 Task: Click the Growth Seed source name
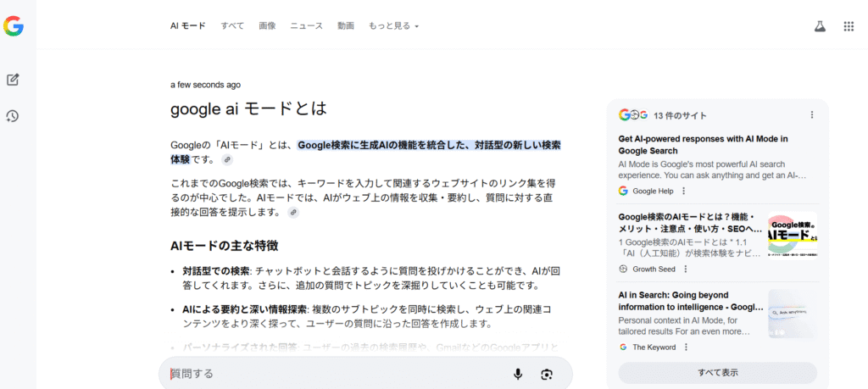[654, 269]
